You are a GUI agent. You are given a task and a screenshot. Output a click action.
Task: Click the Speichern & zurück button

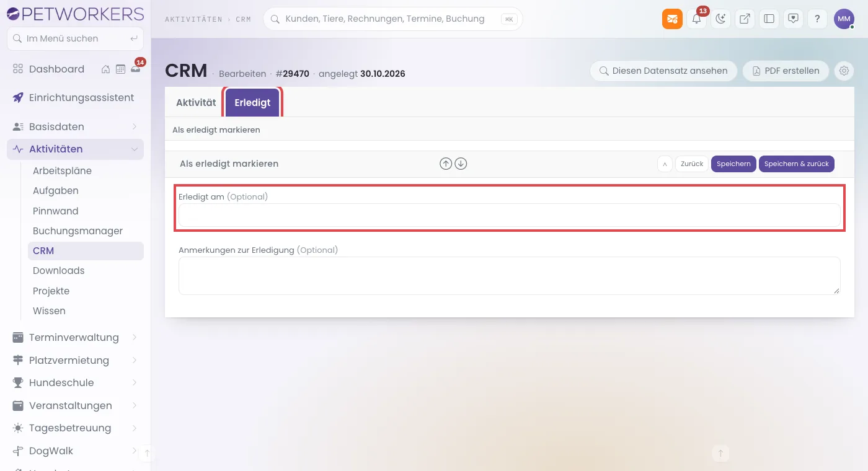[x=797, y=164]
